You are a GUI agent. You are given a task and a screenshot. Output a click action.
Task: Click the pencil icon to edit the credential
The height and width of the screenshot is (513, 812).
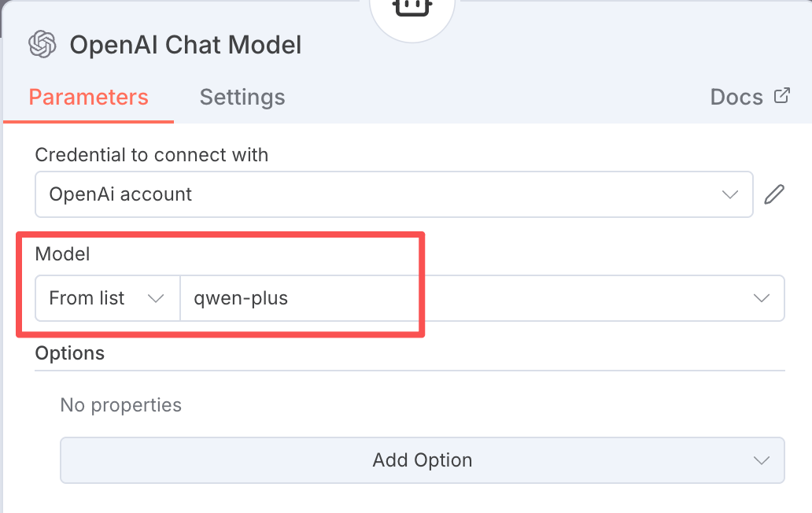pyautogui.click(x=774, y=194)
